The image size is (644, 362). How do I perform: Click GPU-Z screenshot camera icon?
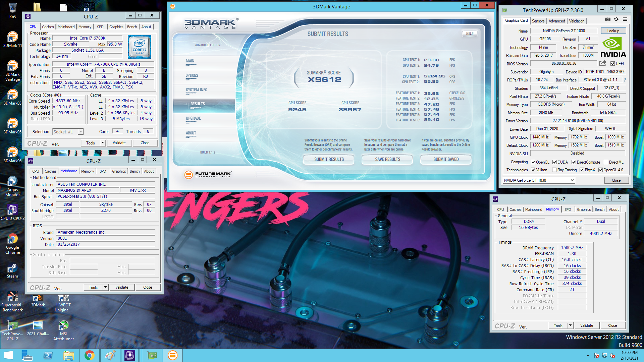(x=607, y=19)
